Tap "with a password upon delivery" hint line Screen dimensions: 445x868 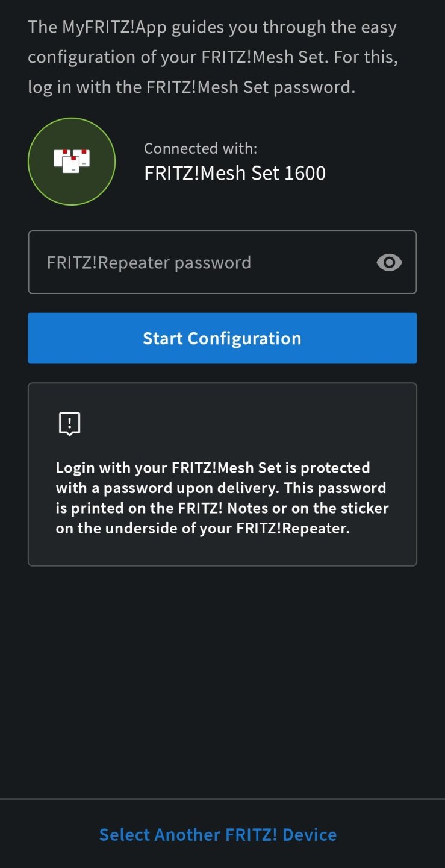coord(221,488)
